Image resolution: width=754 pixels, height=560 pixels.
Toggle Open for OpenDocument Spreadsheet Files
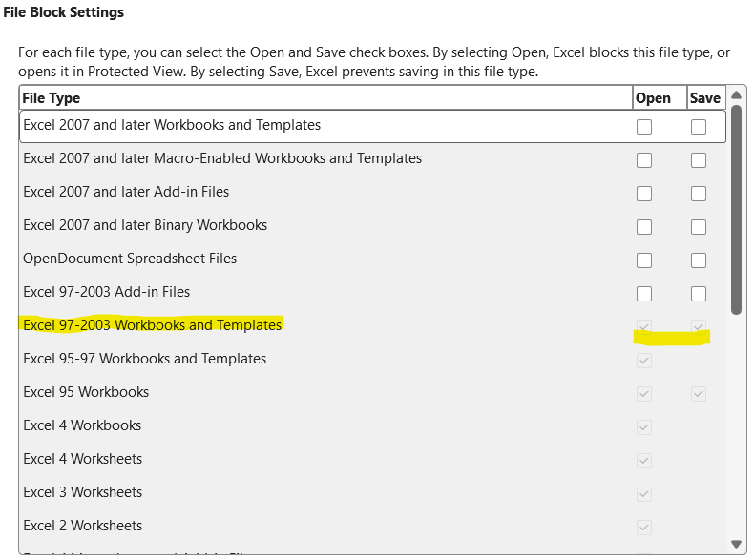[x=644, y=260]
